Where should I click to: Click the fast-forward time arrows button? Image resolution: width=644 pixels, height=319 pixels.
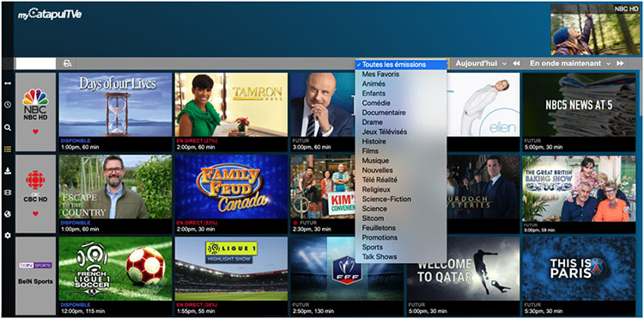pos(620,64)
